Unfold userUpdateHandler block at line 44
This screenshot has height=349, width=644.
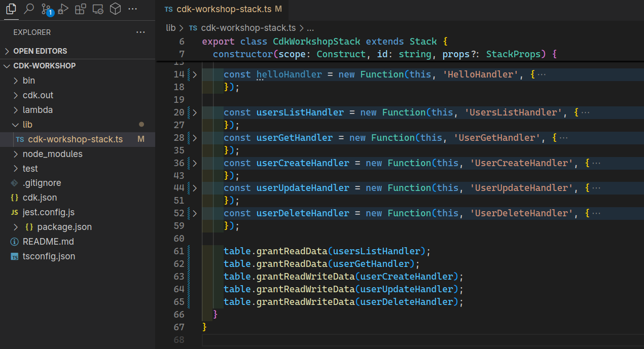[195, 188]
